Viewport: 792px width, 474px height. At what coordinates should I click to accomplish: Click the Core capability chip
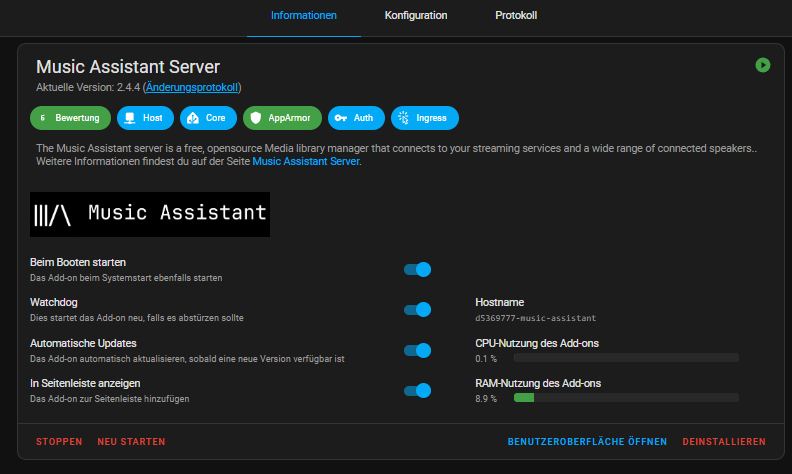point(207,118)
